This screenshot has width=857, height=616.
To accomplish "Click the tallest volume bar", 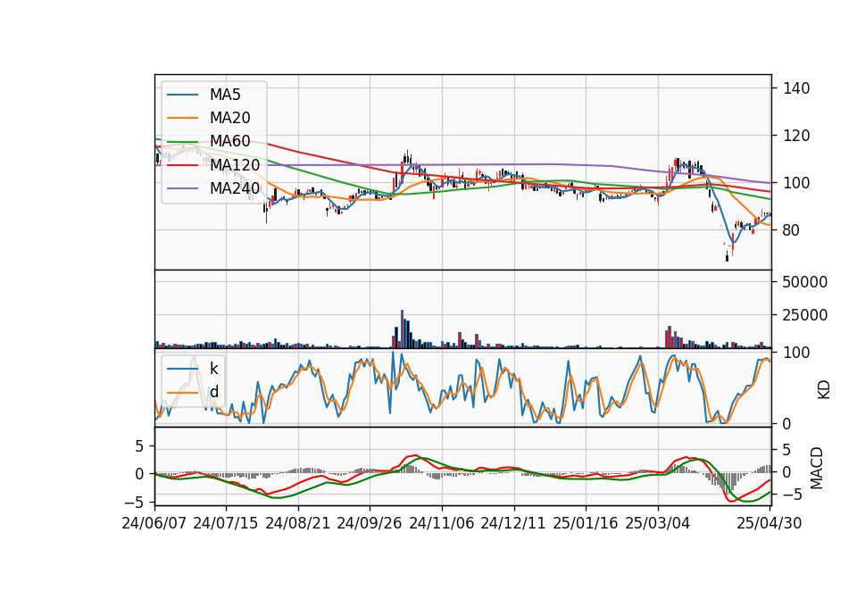I will [403, 329].
